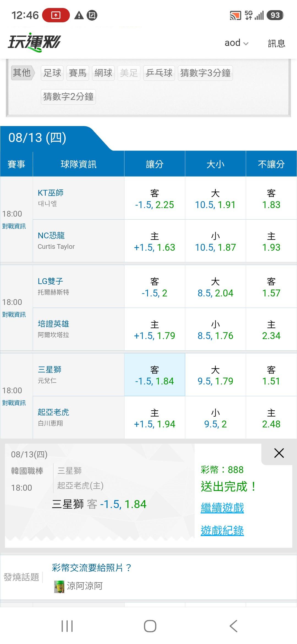Select 大 8.5, 2.04 for LG雙子

click(215, 286)
